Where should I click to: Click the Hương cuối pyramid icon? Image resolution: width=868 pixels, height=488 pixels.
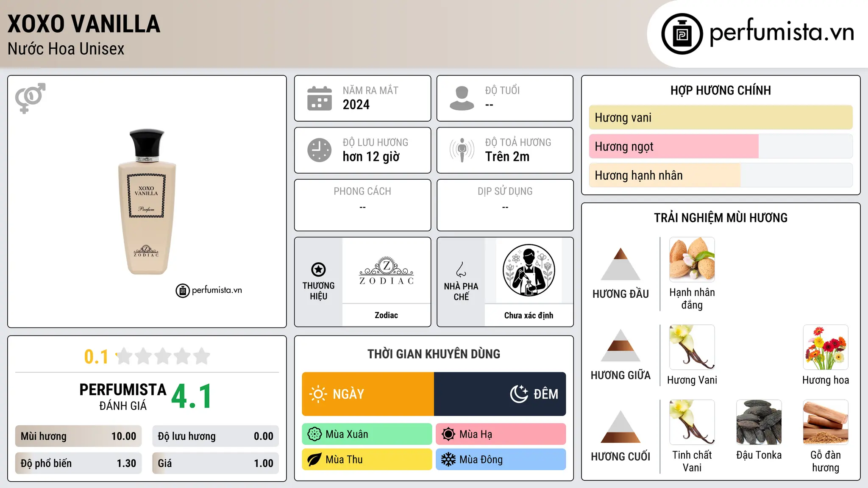click(621, 427)
